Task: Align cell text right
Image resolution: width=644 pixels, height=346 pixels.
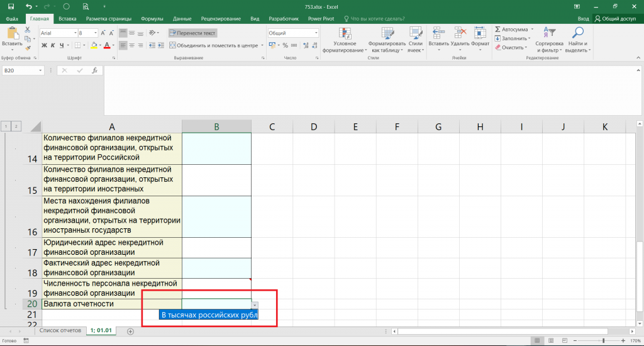Action: click(140, 45)
